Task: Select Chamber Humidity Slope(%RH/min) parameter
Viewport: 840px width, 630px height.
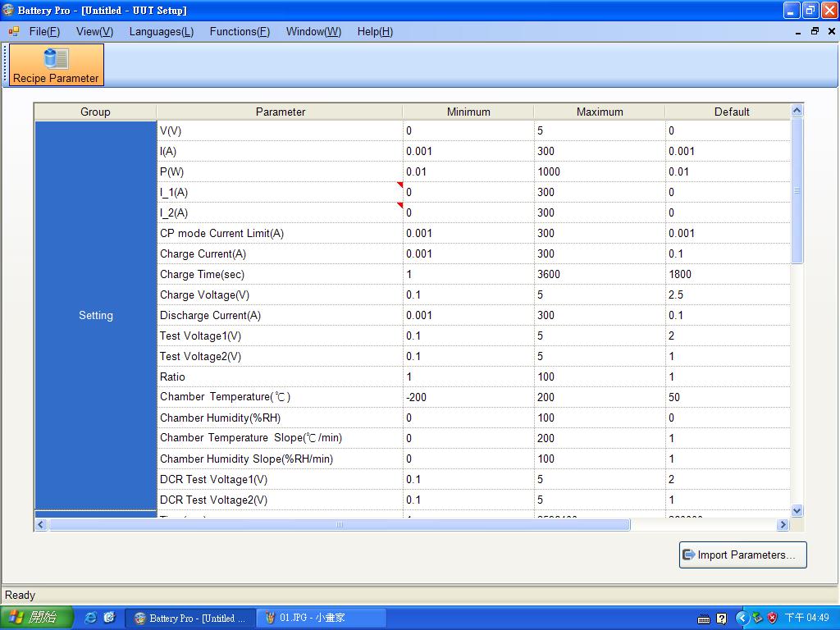Action: [280, 459]
